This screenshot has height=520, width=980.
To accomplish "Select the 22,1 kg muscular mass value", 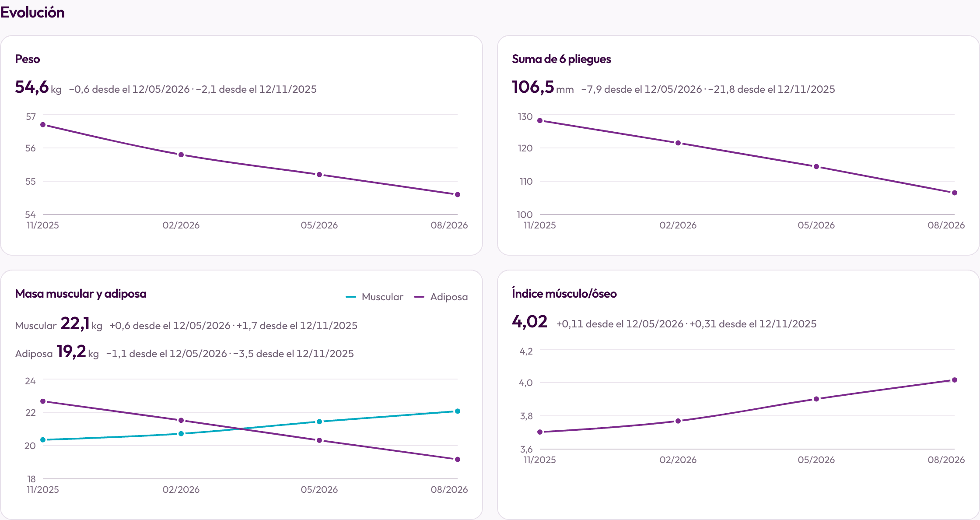I will tap(81, 324).
